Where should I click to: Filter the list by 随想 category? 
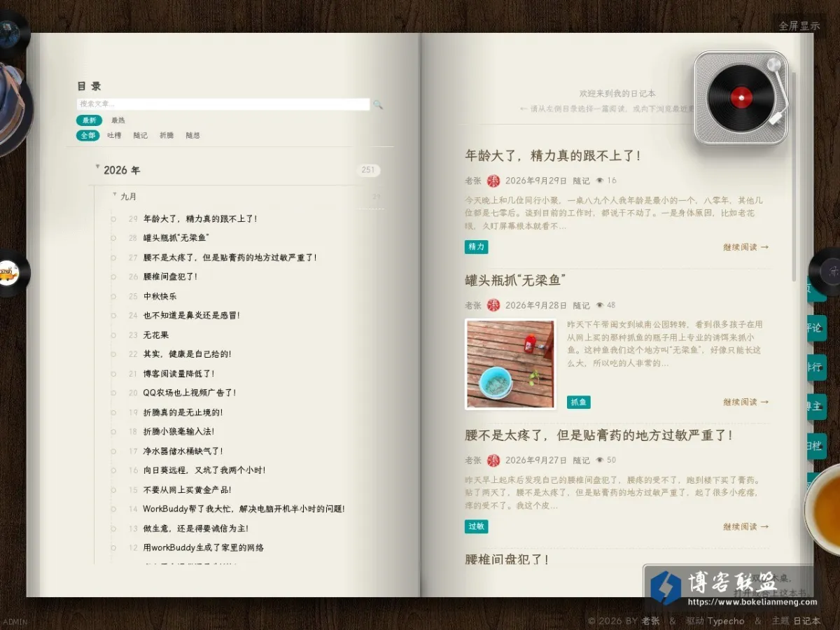point(192,135)
